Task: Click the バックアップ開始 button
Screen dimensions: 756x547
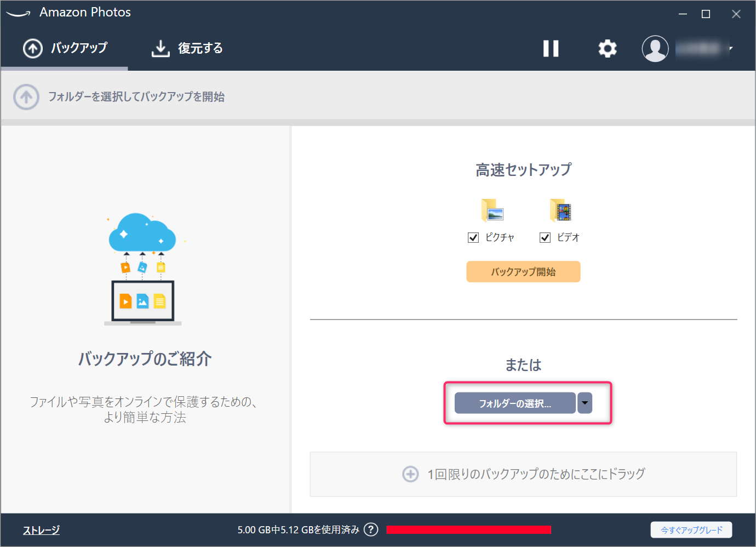Action: point(523,272)
